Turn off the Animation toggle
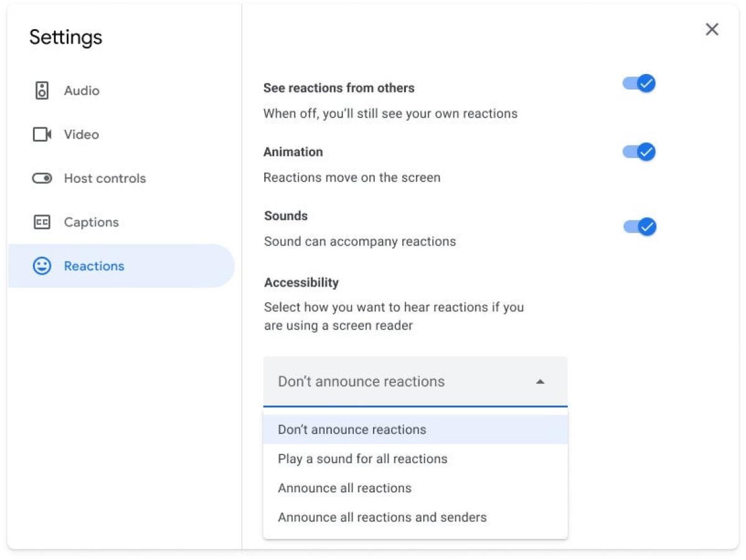 (x=639, y=152)
